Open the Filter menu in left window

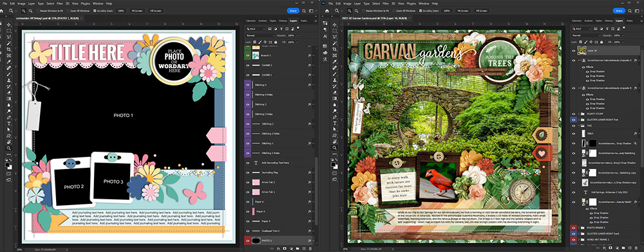click(59, 4)
